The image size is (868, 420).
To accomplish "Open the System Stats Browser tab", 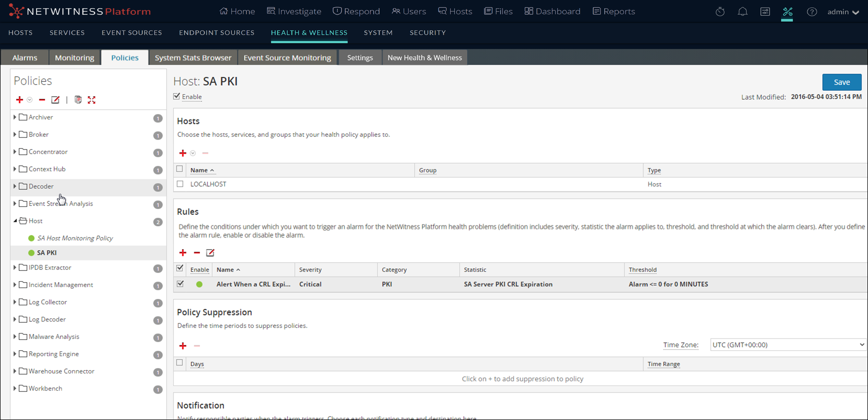I will (x=193, y=58).
